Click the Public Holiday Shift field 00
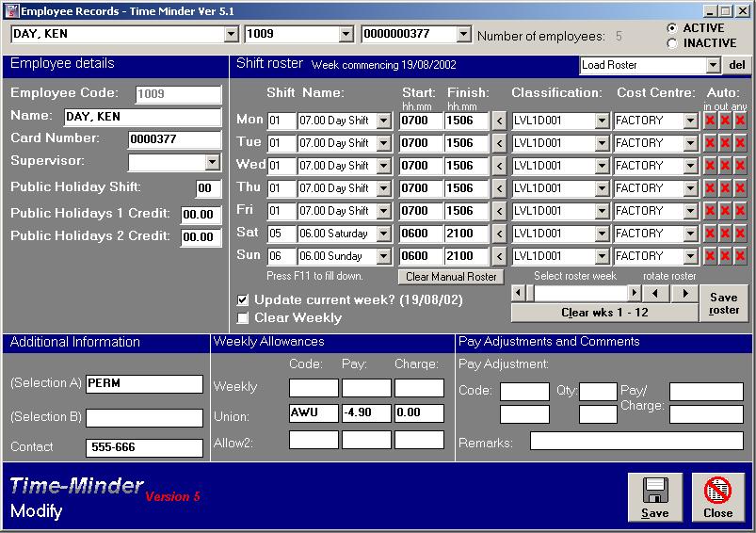The height and width of the screenshot is (533, 756). click(209, 188)
